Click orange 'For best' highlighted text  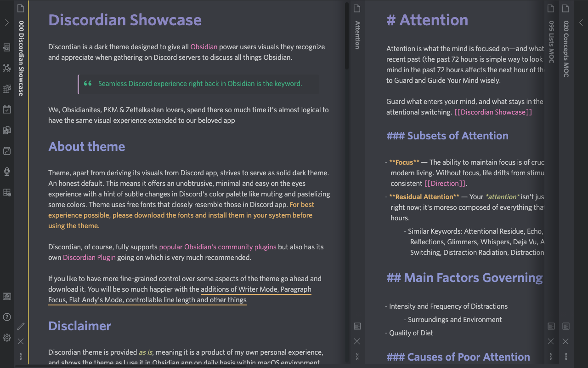(x=302, y=205)
